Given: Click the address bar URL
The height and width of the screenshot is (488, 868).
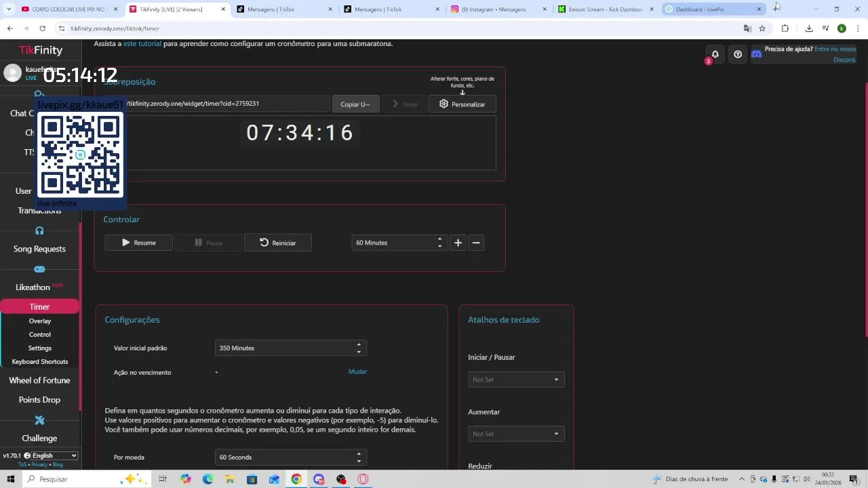Looking at the screenshot, I should click(x=115, y=28).
